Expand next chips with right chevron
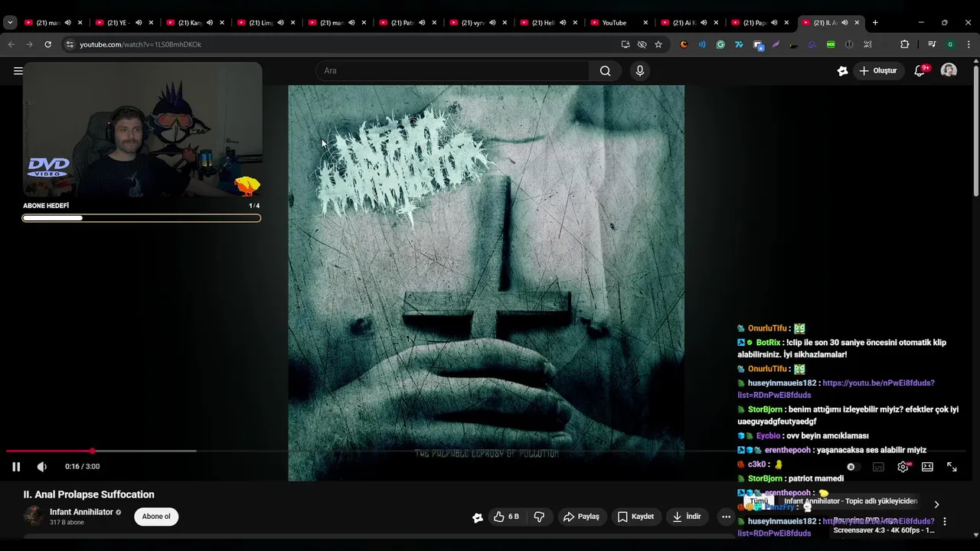 click(x=936, y=504)
